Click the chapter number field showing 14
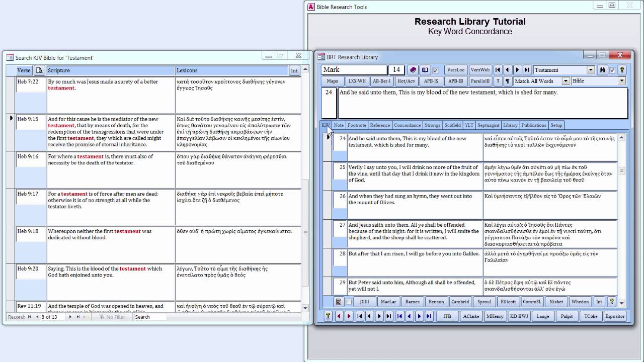 (396, 70)
